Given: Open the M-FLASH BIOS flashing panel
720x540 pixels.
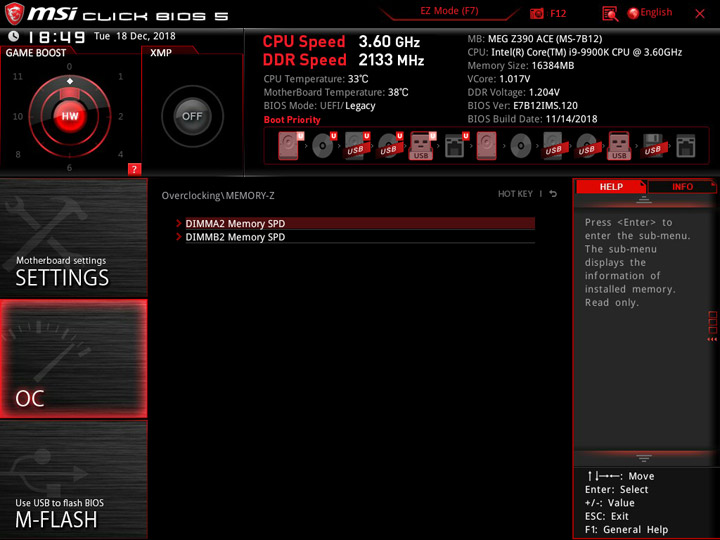Looking at the screenshot, I should click(x=73, y=479).
